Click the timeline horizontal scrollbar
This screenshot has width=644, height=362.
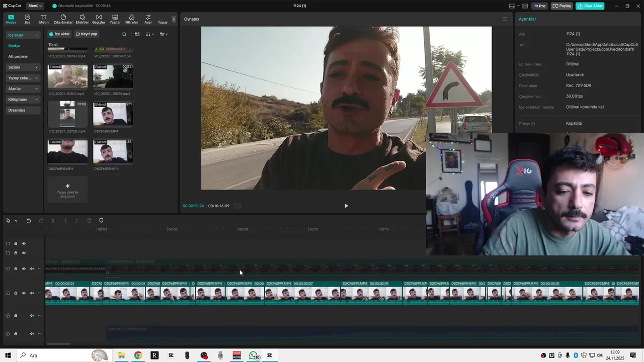58,344
